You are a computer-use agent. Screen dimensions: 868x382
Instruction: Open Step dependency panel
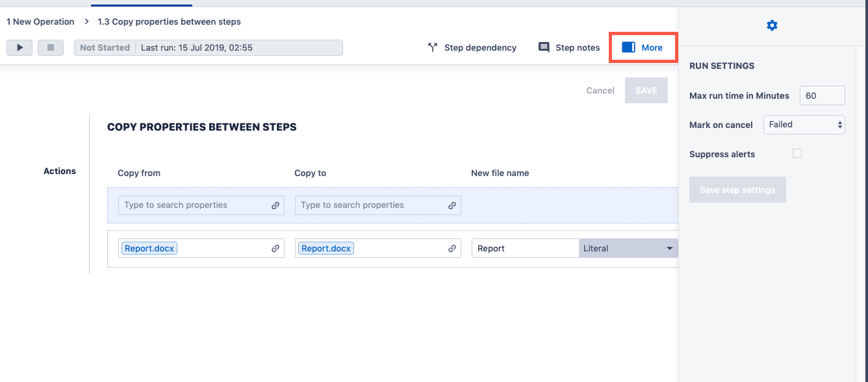472,47
